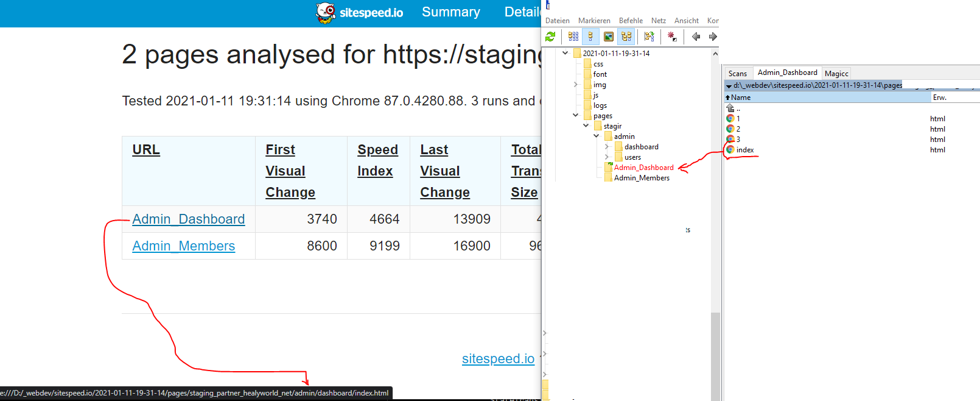
Task: Click the tree panel vertical scrollbar thumb
Action: [715, 357]
